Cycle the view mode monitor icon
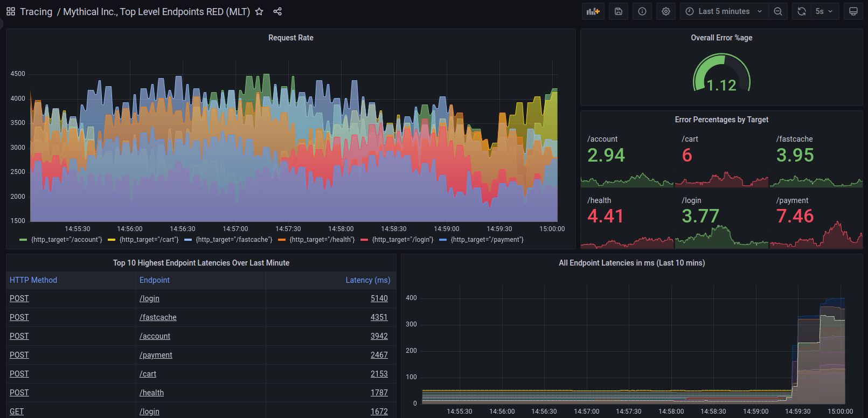Image resolution: width=868 pixels, height=418 pixels. tap(853, 11)
